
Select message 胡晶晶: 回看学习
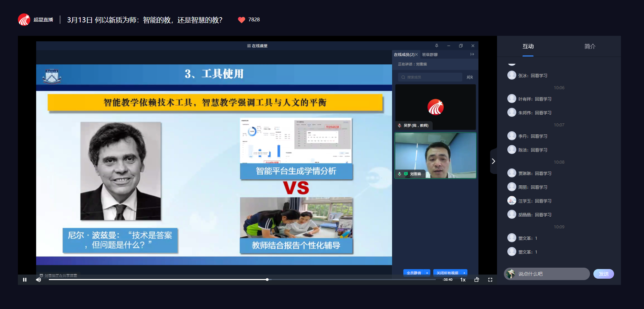coord(535,215)
